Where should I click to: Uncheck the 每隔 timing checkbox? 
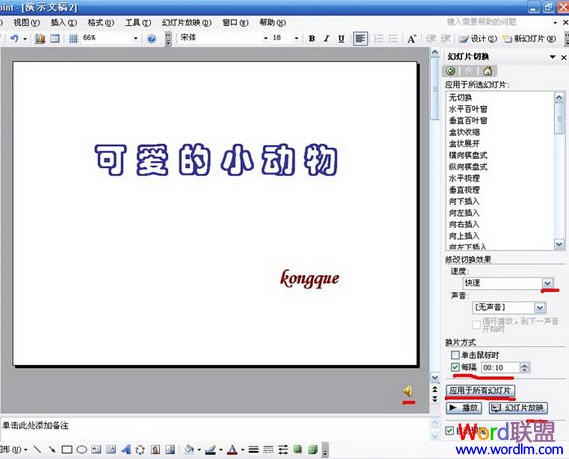coord(455,367)
